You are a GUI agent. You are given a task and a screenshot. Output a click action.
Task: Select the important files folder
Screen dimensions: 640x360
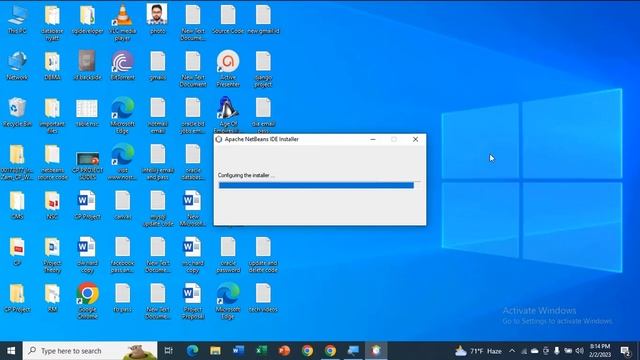pyautogui.click(x=52, y=115)
